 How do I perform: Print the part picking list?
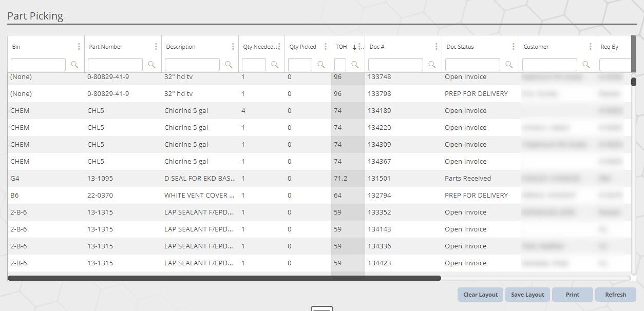573,295
